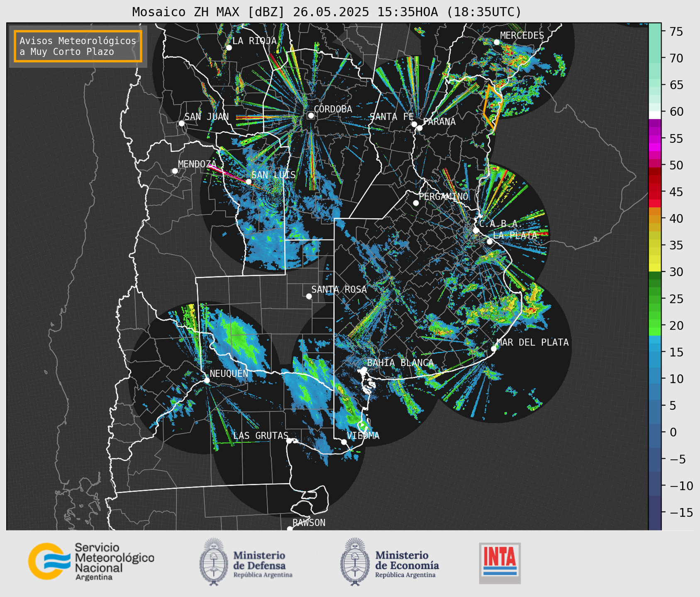Click the Servicio Meteorológico Nacional logo
This screenshot has width=700, height=597.
point(91,561)
